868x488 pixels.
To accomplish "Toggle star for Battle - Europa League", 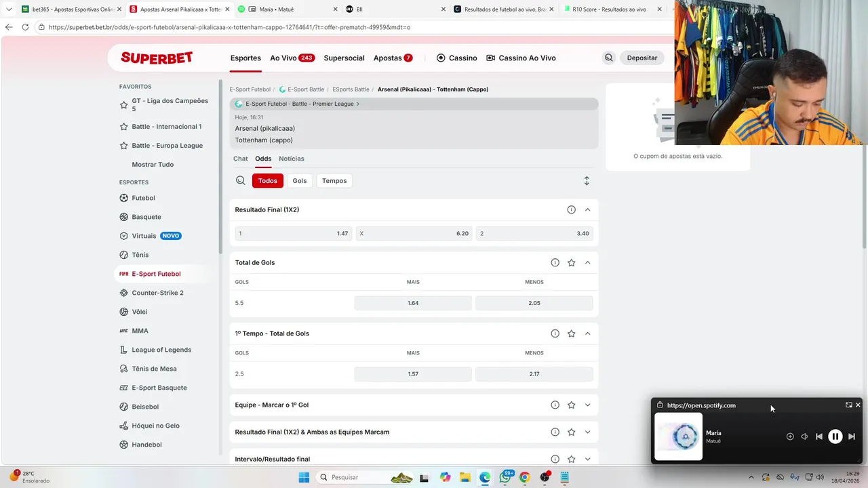I will click(123, 146).
